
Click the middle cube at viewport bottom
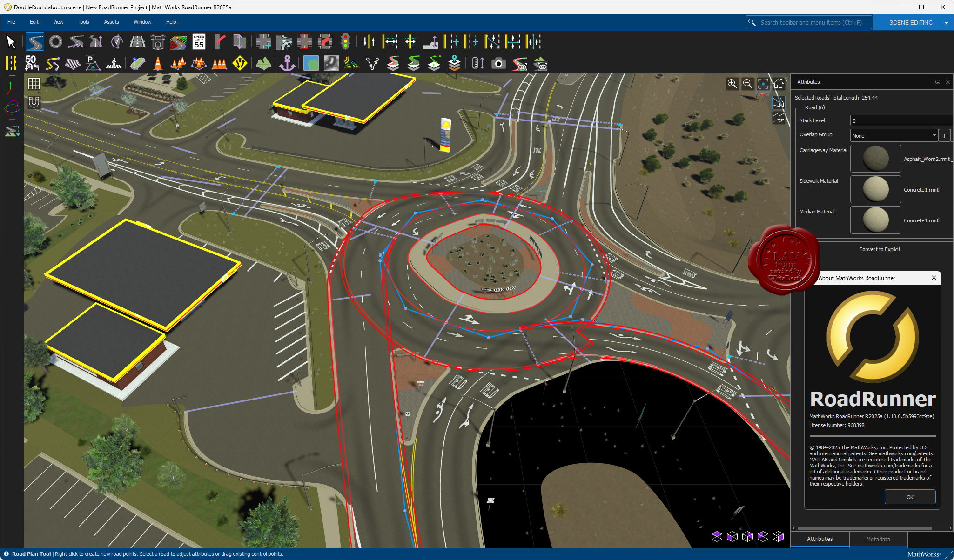coord(747,536)
